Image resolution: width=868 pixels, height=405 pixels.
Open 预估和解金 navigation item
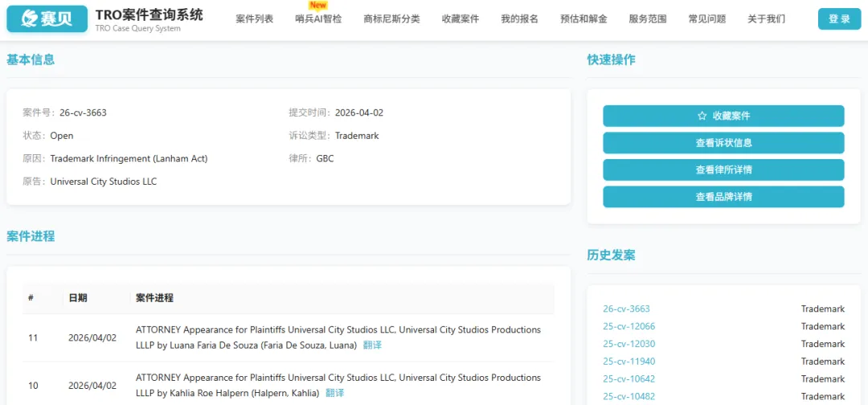click(583, 19)
